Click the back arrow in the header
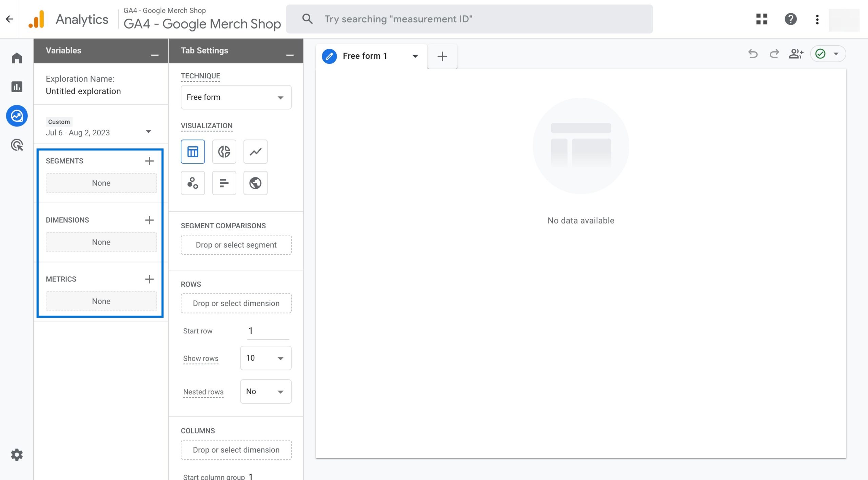This screenshot has height=480, width=868. (9, 19)
